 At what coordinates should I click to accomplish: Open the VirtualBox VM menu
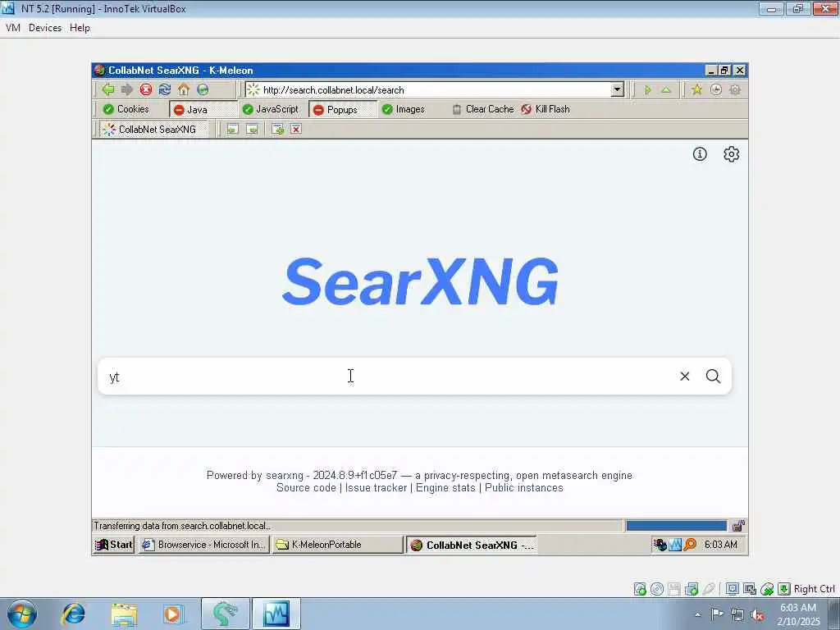pos(13,28)
